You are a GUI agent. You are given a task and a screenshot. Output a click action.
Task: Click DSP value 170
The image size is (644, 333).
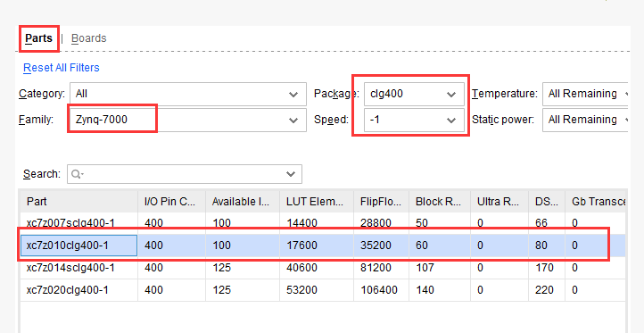[x=544, y=268]
